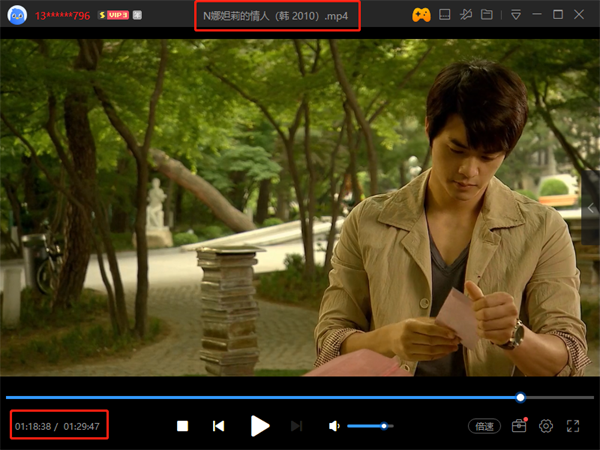Mute the volume speaker icon

(x=334, y=426)
